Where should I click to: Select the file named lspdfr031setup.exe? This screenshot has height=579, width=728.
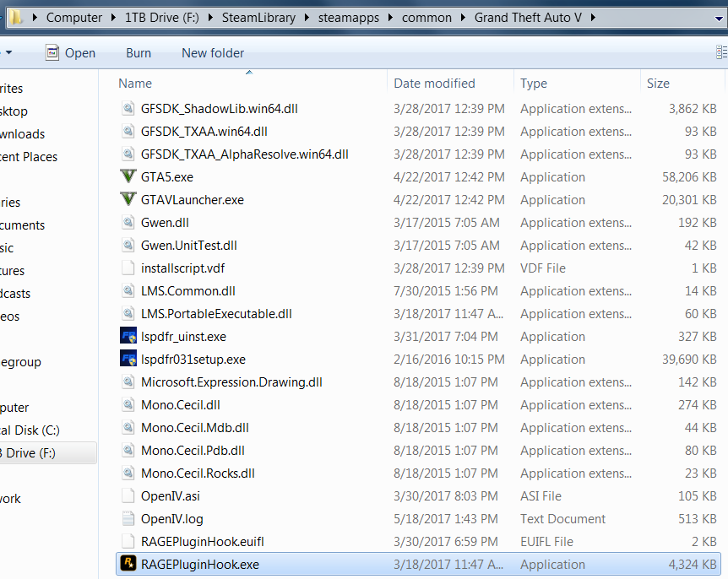click(193, 359)
